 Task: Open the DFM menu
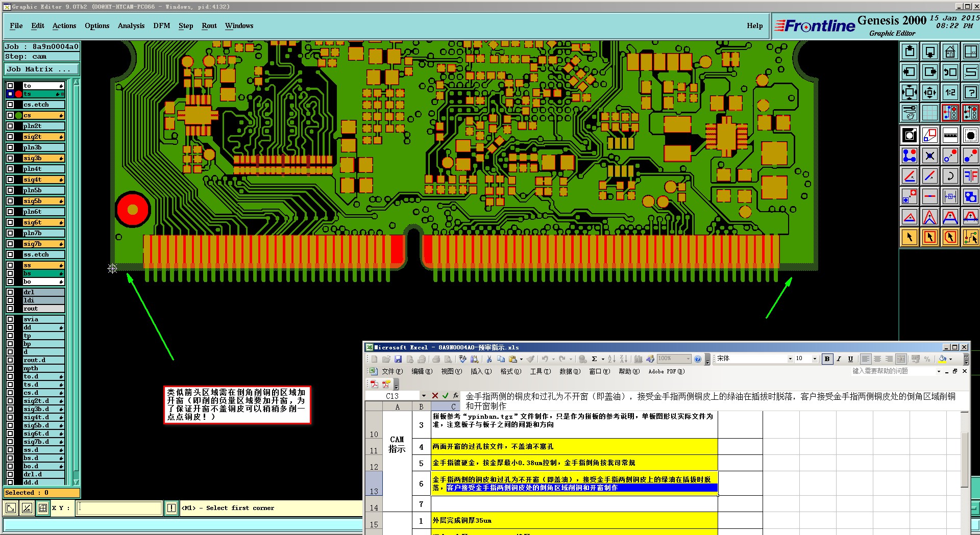[x=162, y=26]
